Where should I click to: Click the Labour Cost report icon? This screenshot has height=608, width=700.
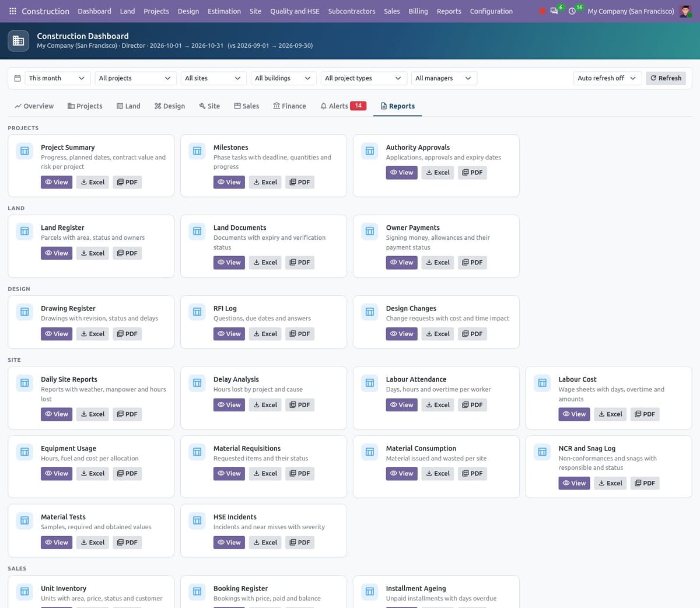[542, 383]
